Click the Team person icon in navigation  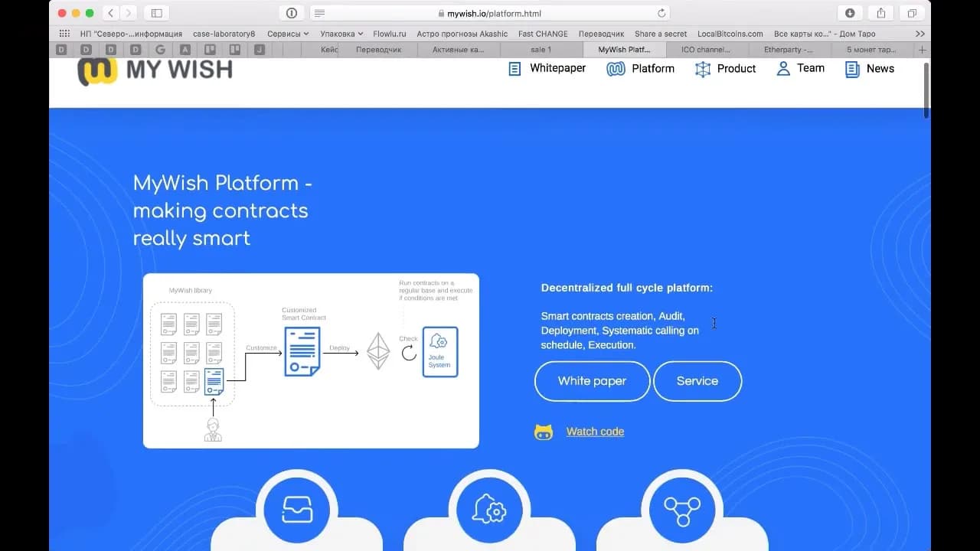tap(783, 69)
